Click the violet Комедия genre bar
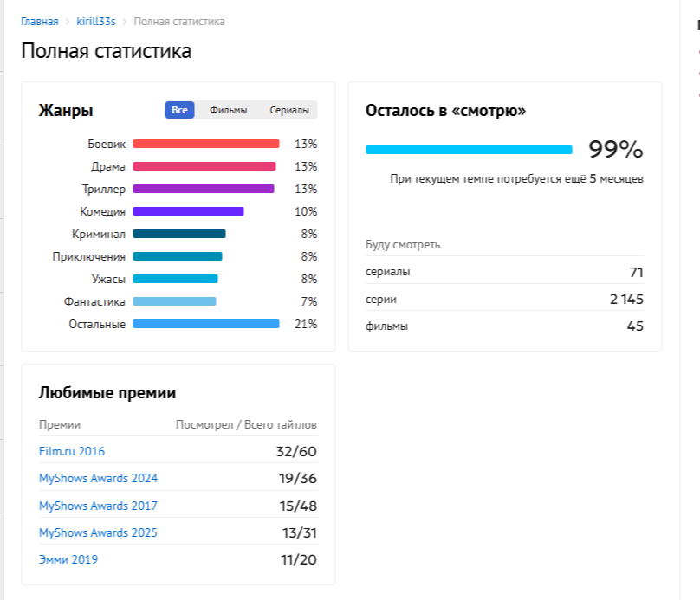The width and height of the screenshot is (700, 600). pyautogui.click(x=188, y=211)
